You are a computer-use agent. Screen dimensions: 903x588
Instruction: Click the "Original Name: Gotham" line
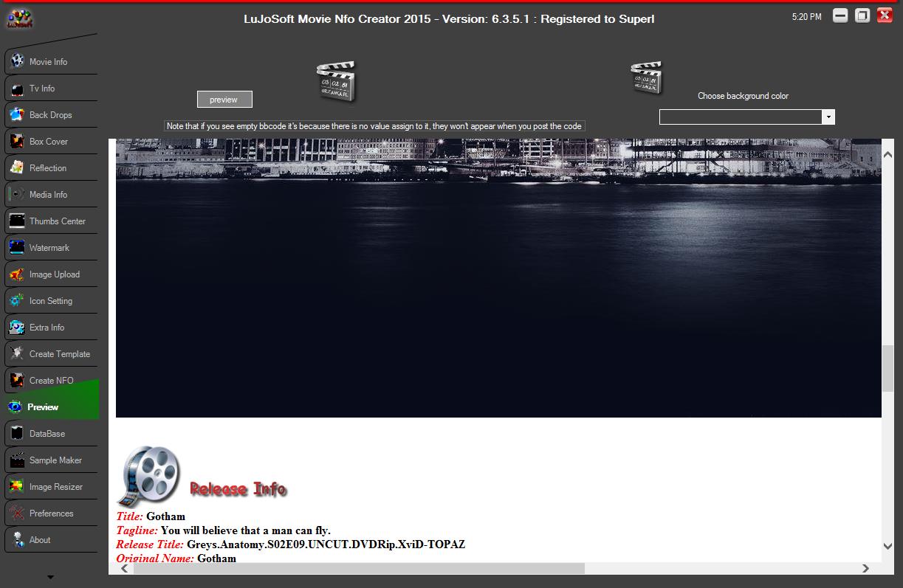pos(176,558)
